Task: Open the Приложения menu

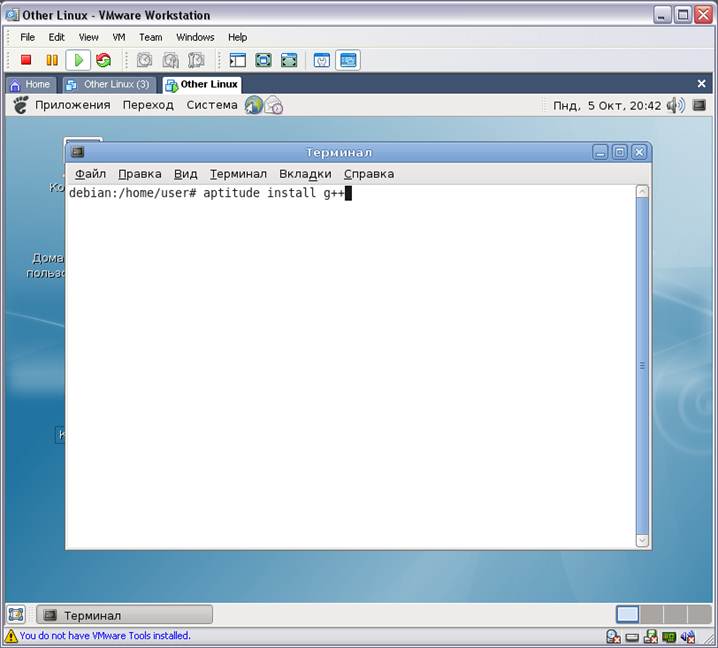Action: click(73, 105)
